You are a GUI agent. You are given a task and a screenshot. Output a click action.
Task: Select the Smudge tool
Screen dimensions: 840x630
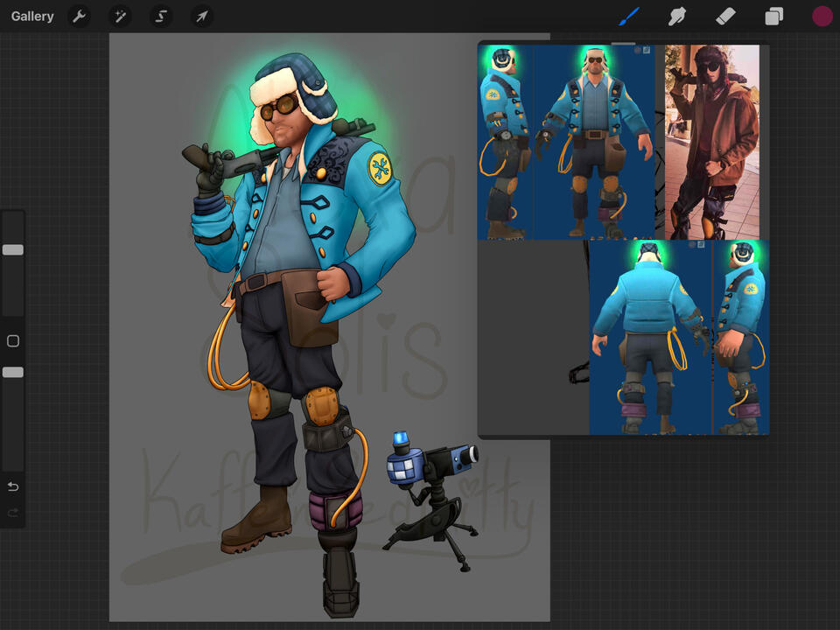pos(676,16)
